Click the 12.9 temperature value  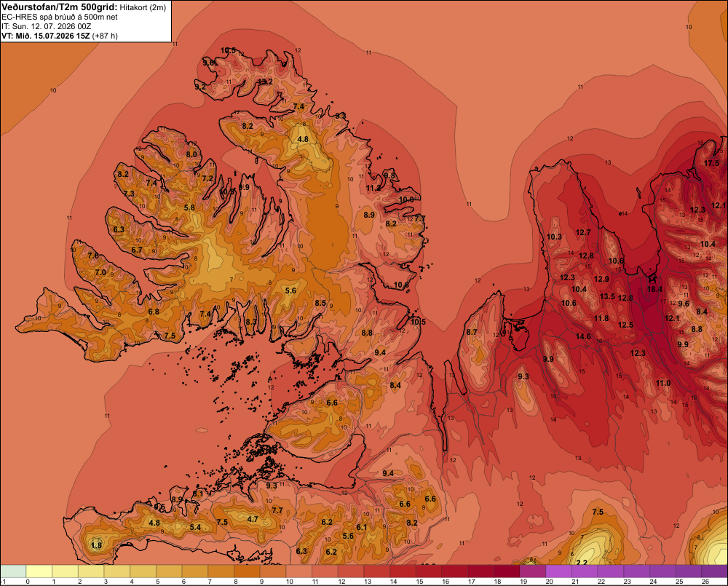(601, 279)
